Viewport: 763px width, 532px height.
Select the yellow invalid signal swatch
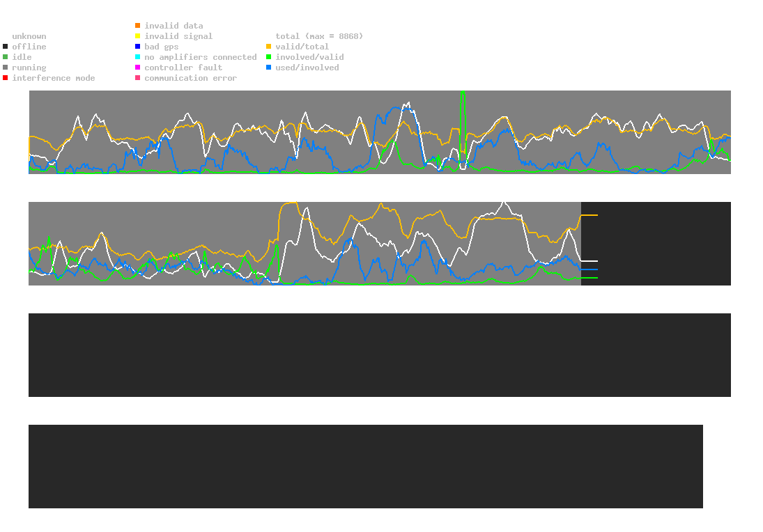point(138,36)
